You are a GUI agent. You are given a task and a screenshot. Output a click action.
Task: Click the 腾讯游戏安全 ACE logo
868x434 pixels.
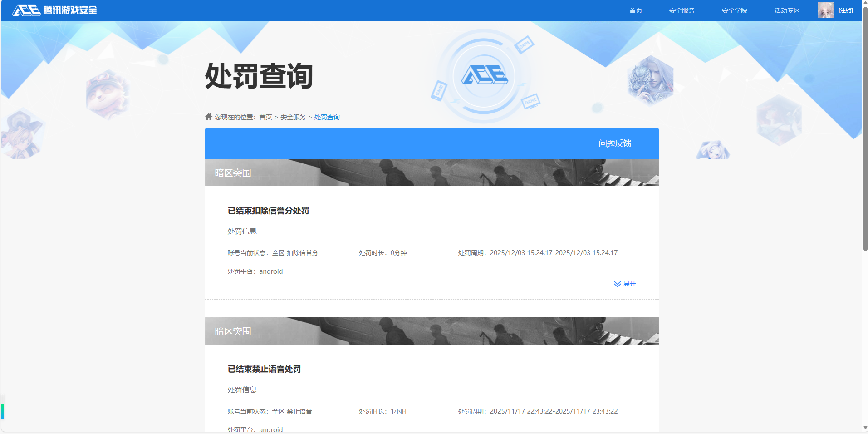coord(54,10)
